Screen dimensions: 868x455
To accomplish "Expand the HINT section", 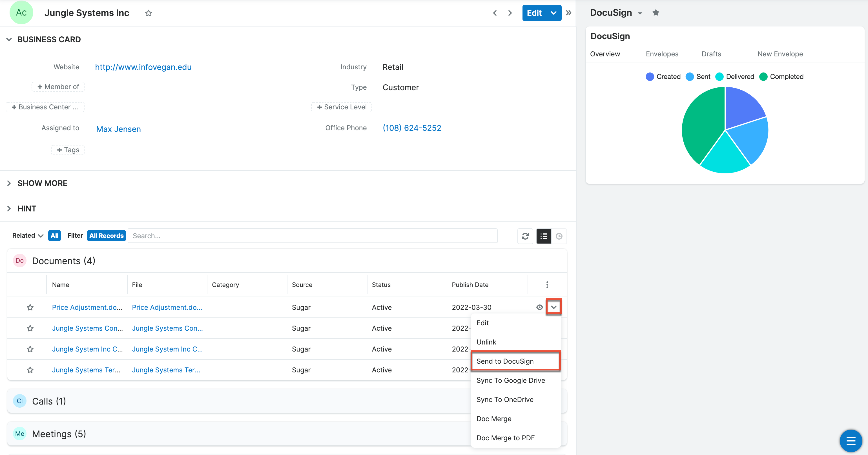I will click(9, 209).
